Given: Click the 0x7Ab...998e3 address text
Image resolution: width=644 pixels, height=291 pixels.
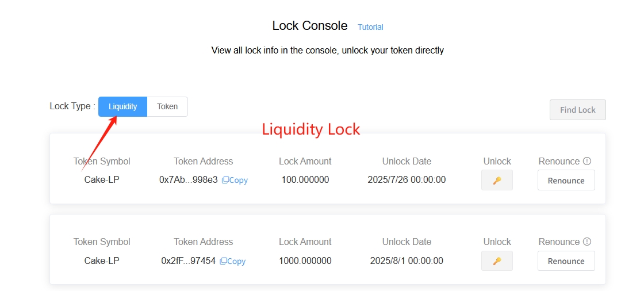Looking at the screenshot, I should [189, 179].
